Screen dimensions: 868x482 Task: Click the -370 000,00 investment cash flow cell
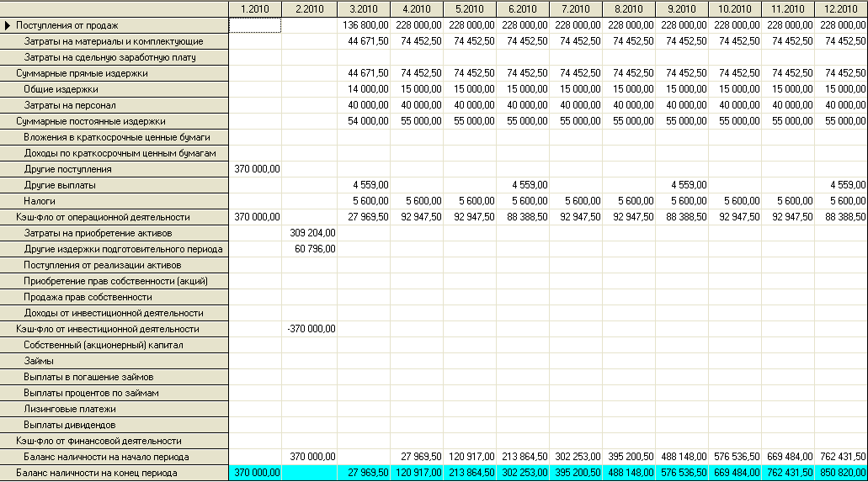pyautogui.click(x=310, y=330)
